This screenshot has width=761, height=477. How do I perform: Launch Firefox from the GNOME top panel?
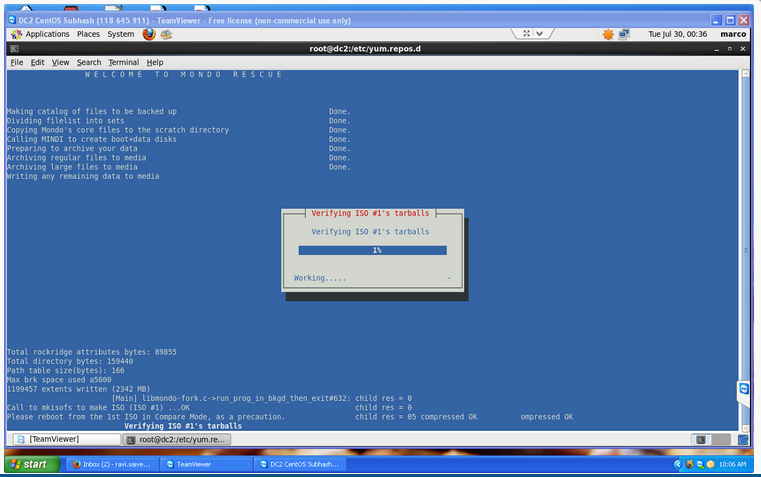click(x=149, y=34)
